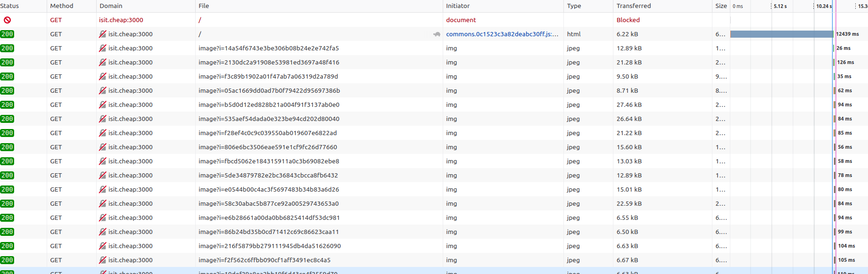Image resolution: width=868 pixels, height=274 pixels.
Task: Open the commons.0c1523c3a82deabc30ff.js initiator link
Action: [x=502, y=34]
